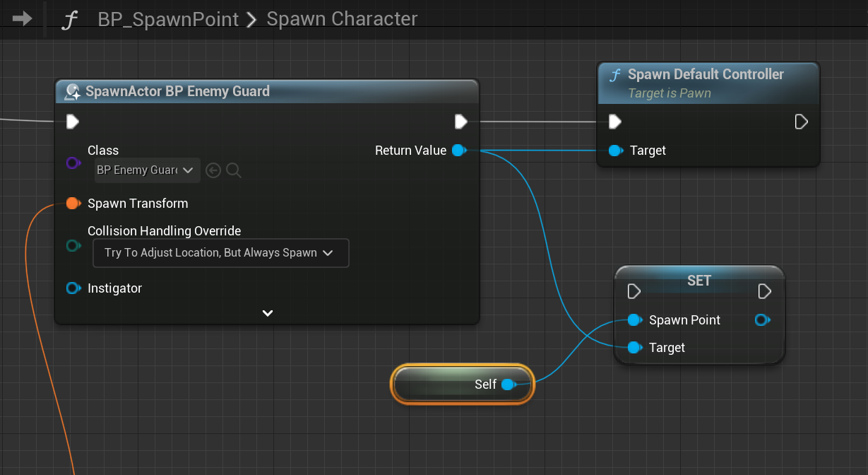Click the function icon in the breadcrumb
Image resolution: width=868 pixels, height=475 pixels.
69,20
